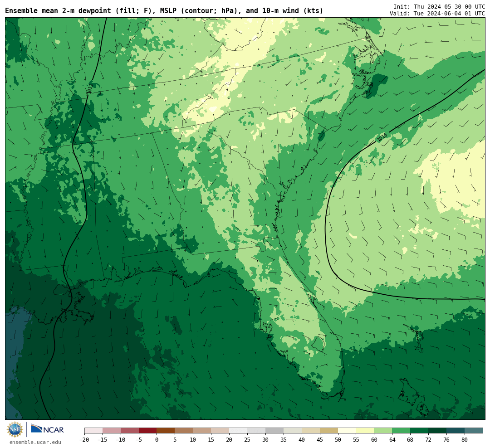Click the 30-35 gray colorbar swatch
490x448 pixels.
(274, 431)
